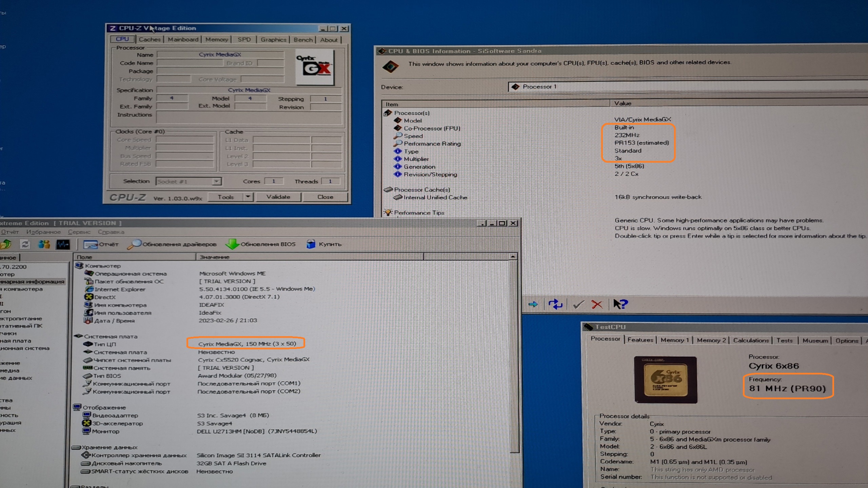Click the Validate button in CPU-Z
This screenshot has width=868, height=488.
pos(278,197)
